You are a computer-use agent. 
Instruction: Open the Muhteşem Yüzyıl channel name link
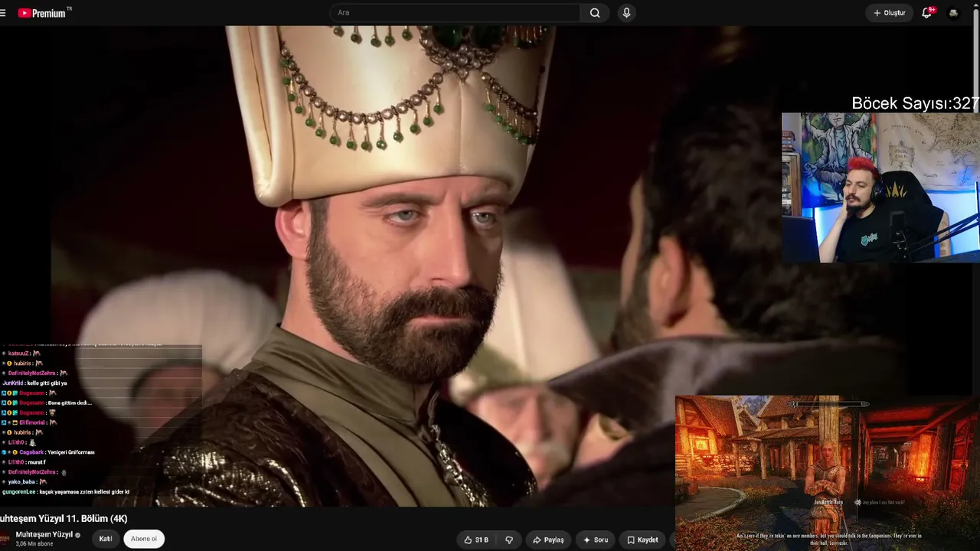pyautogui.click(x=44, y=534)
